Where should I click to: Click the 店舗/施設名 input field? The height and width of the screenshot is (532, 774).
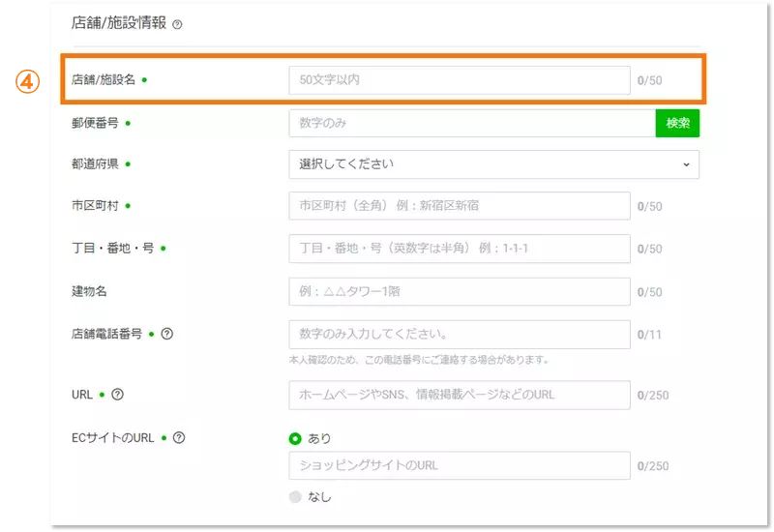click(460, 80)
